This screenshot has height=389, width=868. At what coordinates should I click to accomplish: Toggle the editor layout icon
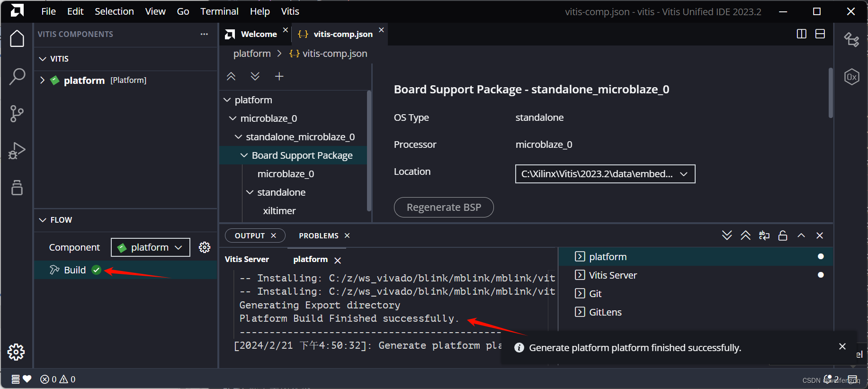click(820, 34)
